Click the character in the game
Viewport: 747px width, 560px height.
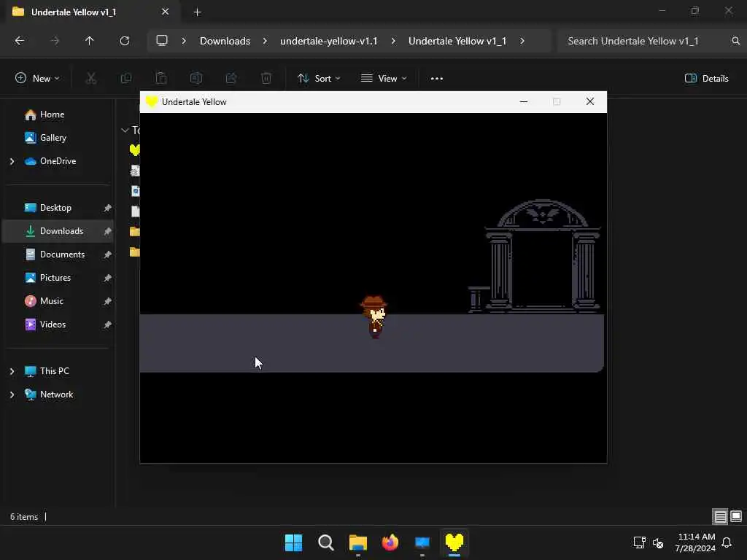click(x=374, y=317)
